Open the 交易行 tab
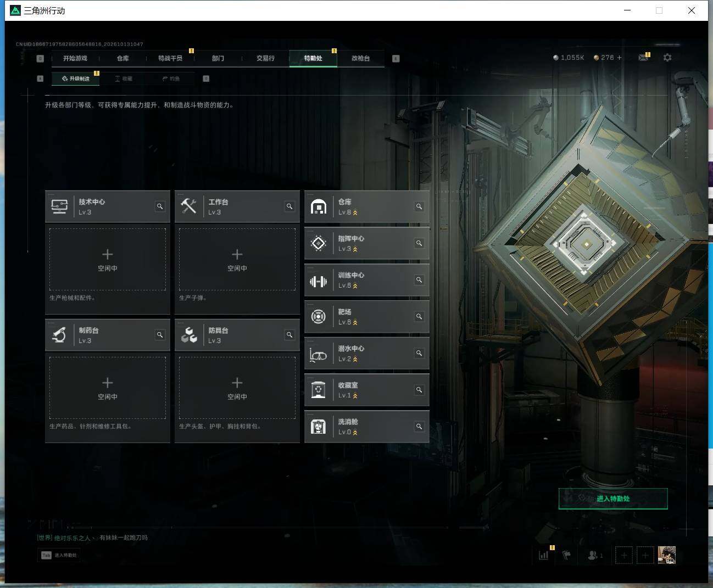 265,58
